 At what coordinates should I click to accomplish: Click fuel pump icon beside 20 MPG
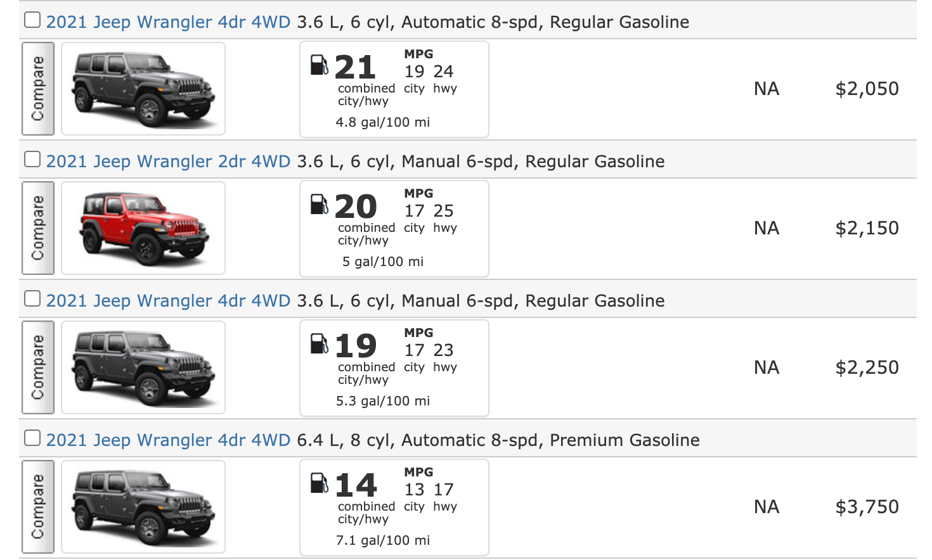click(x=319, y=205)
